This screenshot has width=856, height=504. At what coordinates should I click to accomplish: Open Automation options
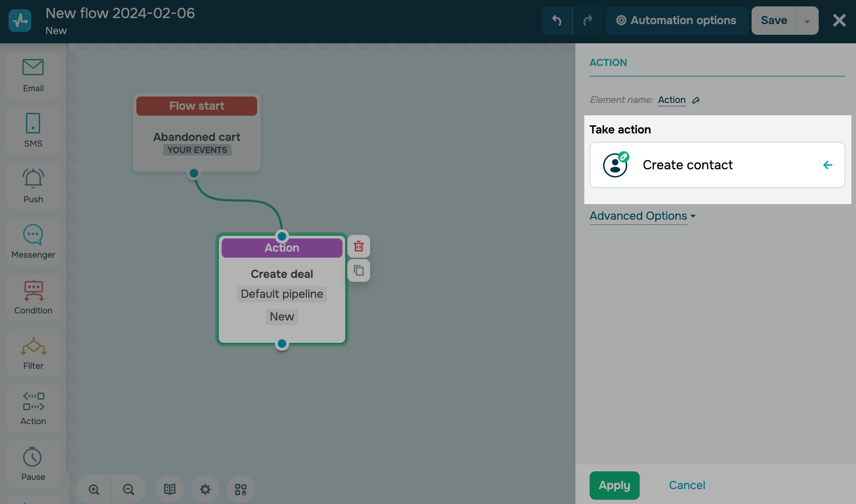[x=677, y=21]
